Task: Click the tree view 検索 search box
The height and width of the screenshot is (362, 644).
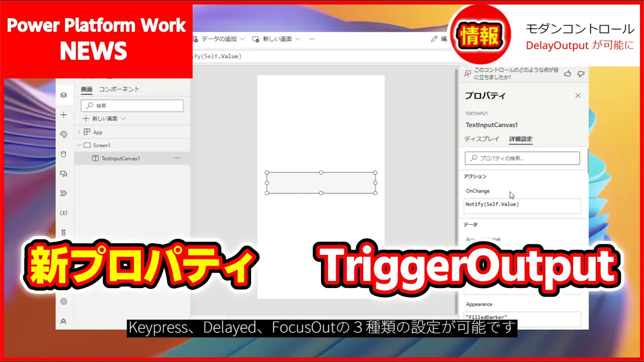Action: [x=132, y=106]
